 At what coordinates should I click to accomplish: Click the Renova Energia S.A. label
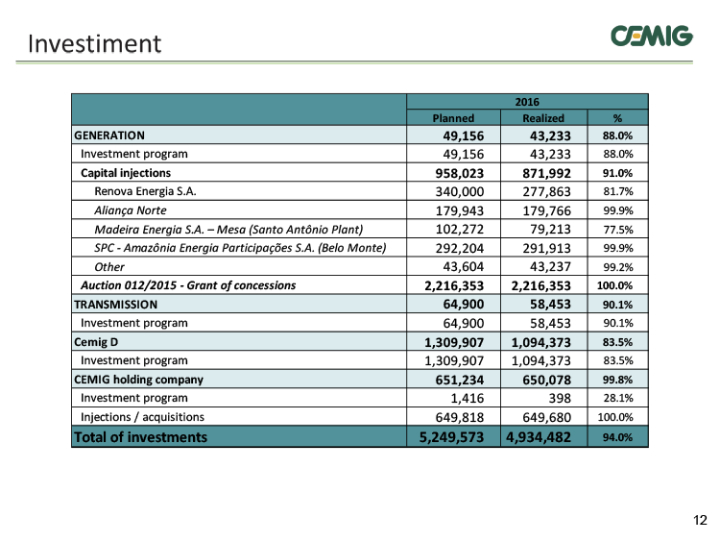(145, 192)
